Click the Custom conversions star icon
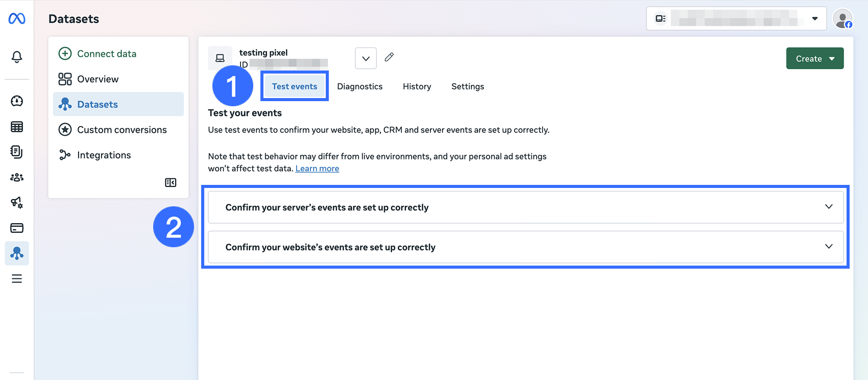 (65, 130)
